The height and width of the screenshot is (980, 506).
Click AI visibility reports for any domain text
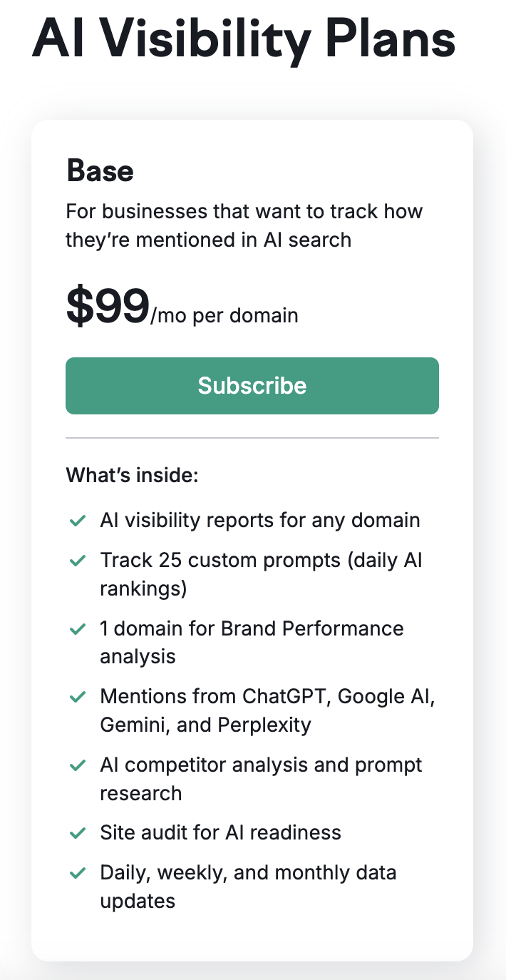[260, 521]
